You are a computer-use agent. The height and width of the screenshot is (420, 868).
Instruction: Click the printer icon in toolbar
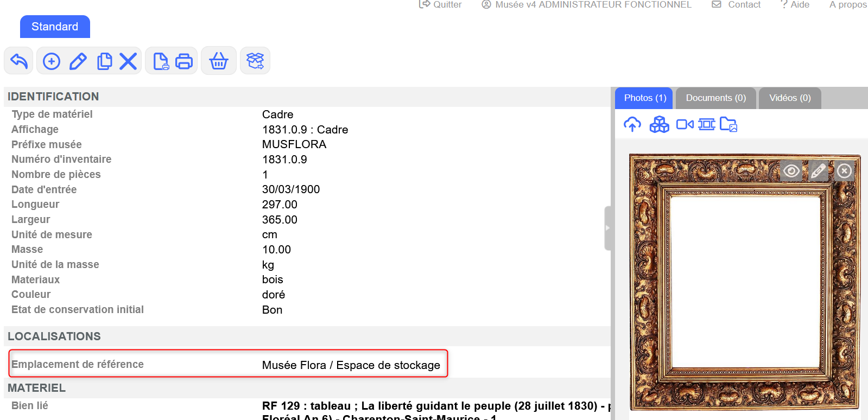pyautogui.click(x=184, y=61)
